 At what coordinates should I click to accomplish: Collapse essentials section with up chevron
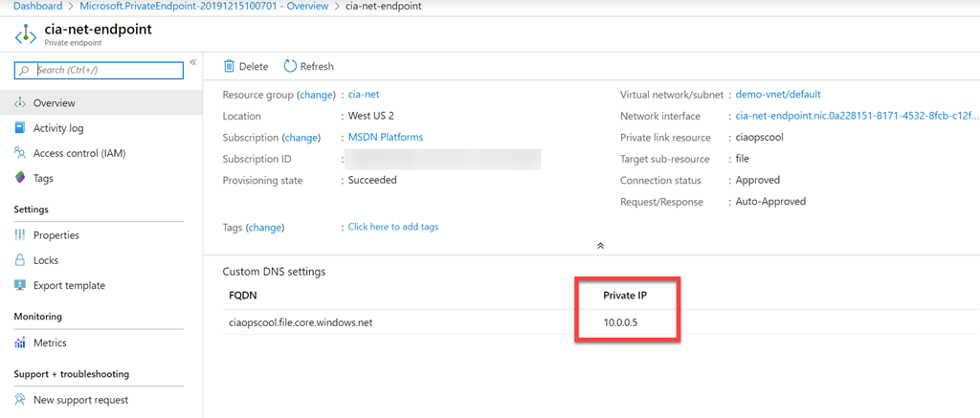point(600,246)
